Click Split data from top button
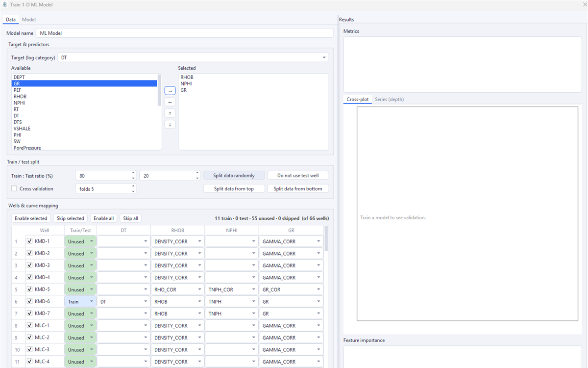588x368 pixels. (234, 188)
